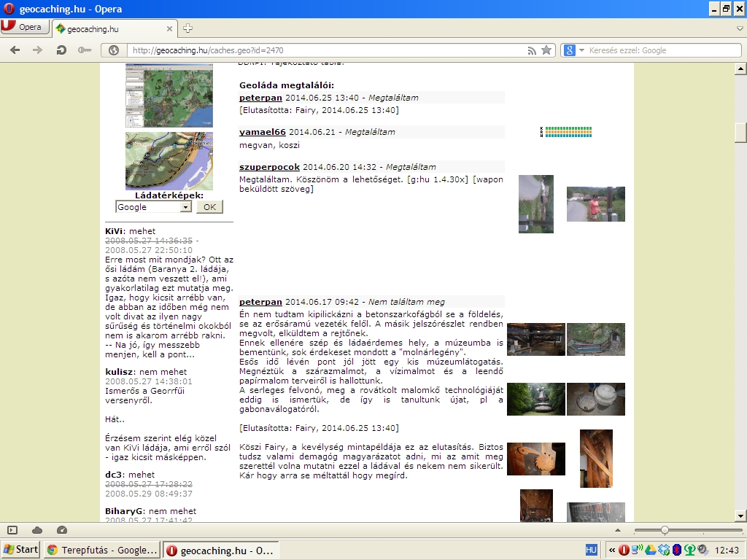Click the OK button beside Google selector
747x560 pixels.
tap(209, 206)
